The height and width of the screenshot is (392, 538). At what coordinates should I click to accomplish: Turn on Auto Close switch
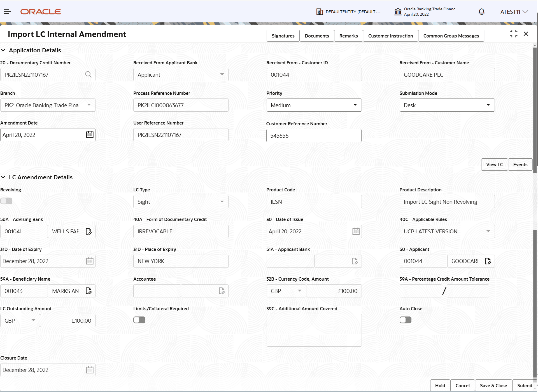405,320
